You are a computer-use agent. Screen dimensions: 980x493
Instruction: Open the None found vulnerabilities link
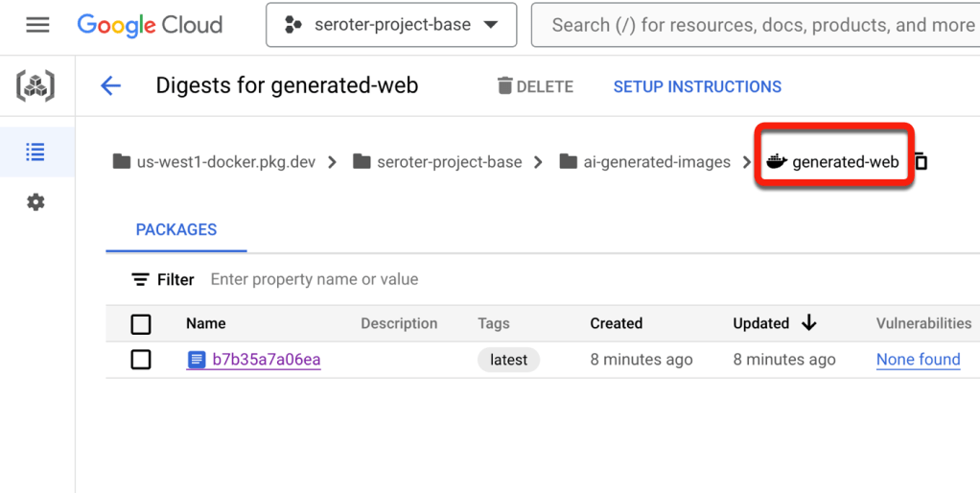coord(918,360)
